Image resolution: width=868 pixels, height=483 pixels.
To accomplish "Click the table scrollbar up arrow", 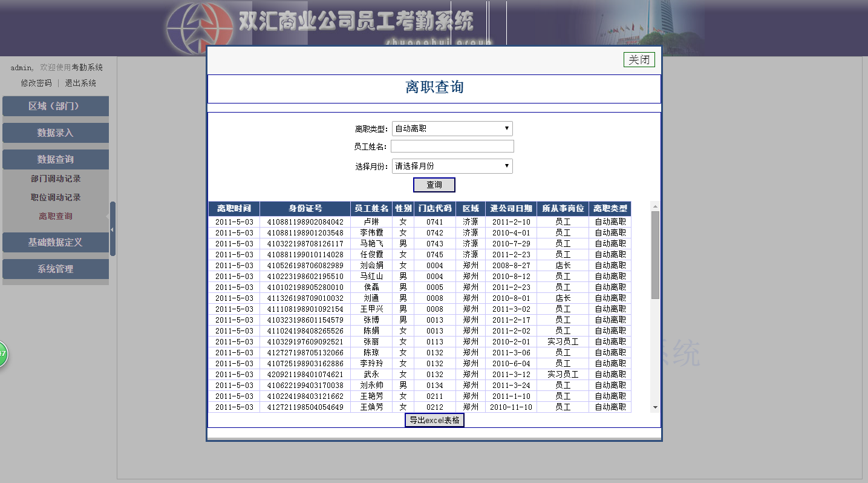I will (x=656, y=206).
